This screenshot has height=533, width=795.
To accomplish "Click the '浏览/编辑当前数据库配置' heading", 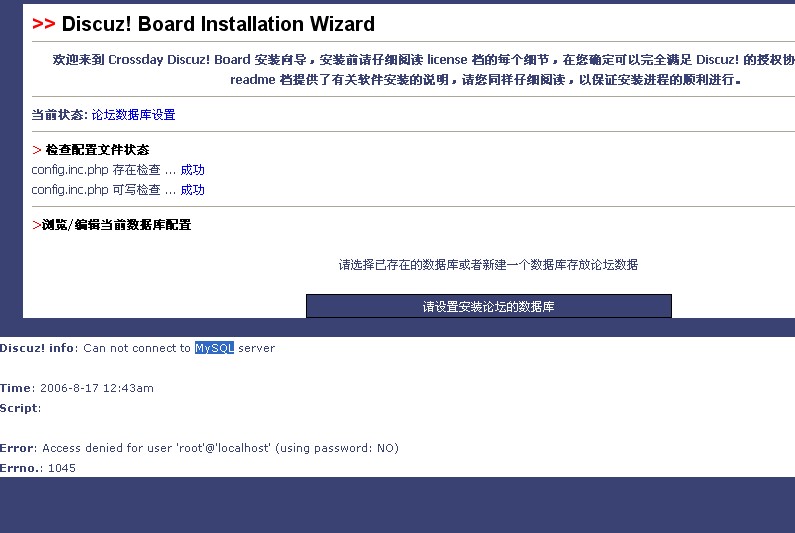I will [x=117, y=225].
